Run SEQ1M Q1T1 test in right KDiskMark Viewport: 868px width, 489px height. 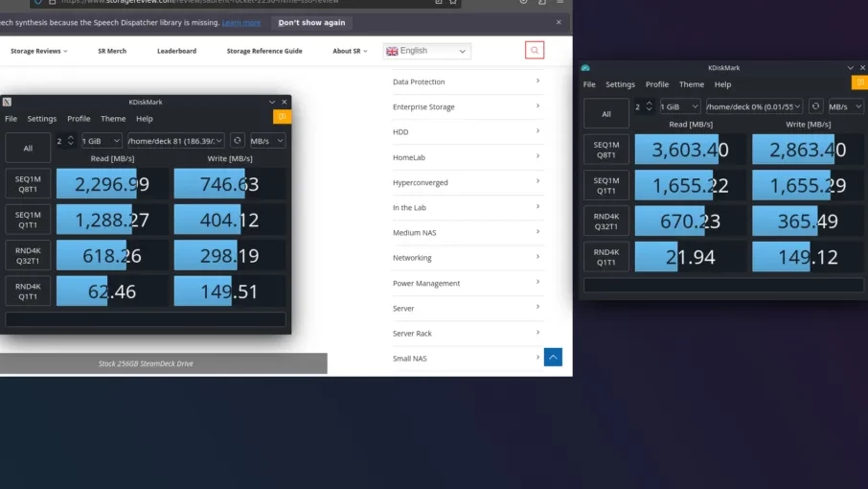coord(606,185)
